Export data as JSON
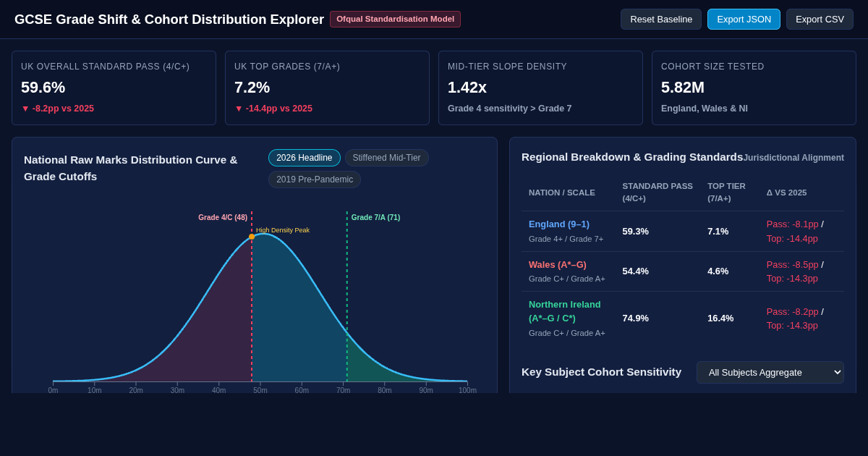Screen dimensions: 868x456 click(x=744, y=20)
